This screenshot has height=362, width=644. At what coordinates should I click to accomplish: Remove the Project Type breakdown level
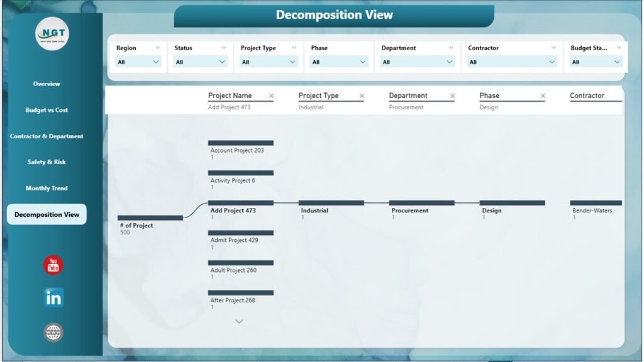click(361, 95)
